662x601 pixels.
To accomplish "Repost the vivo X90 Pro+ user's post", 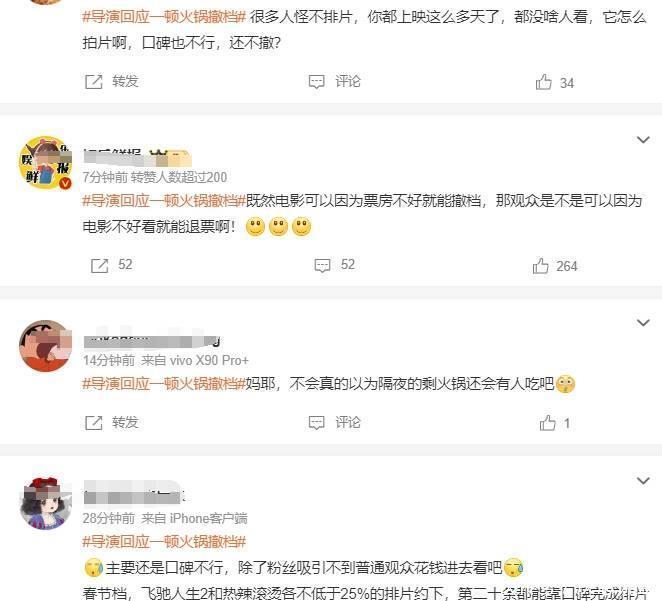I will [x=111, y=422].
